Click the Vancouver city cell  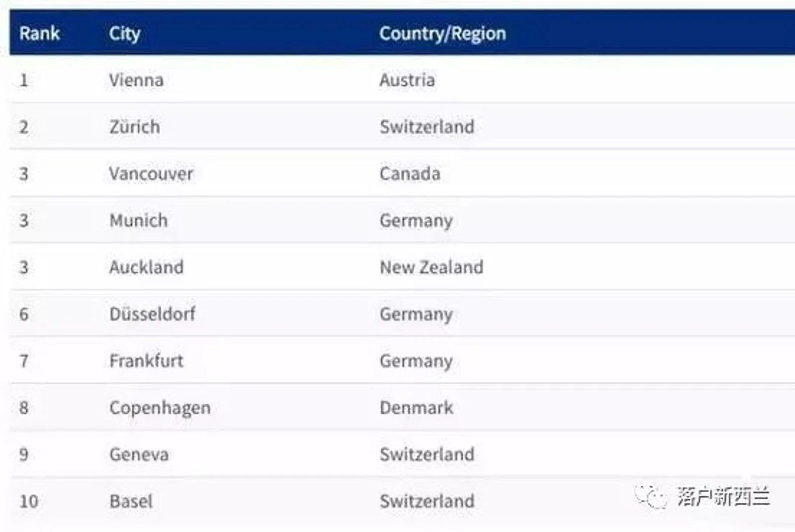[151, 174]
